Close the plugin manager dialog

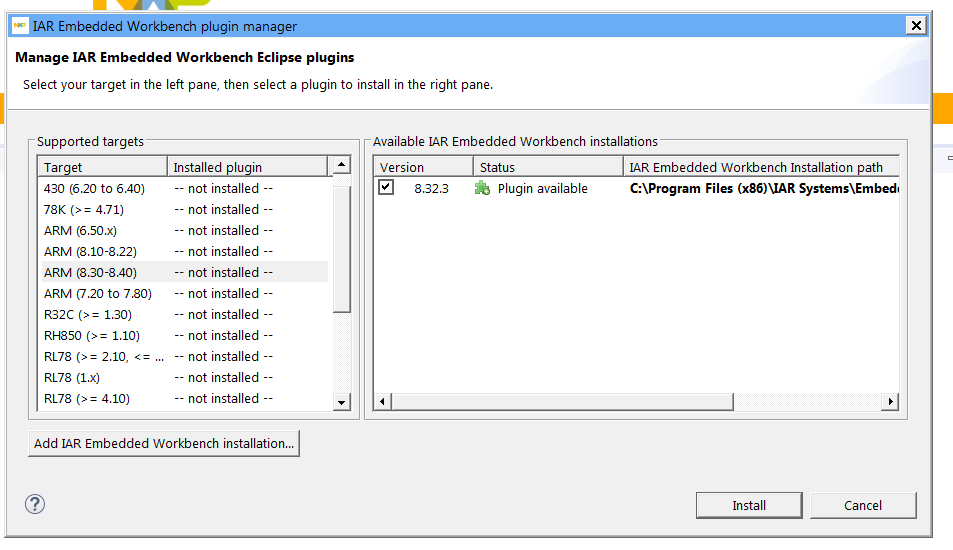click(x=915, y=26)
